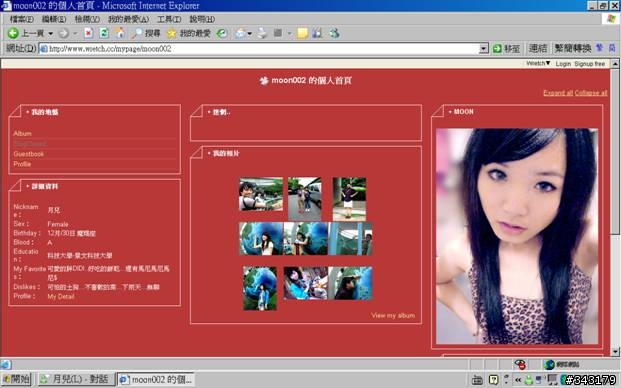
Task: Open the Album link in sidebar
Action: [x=22, y=134]
